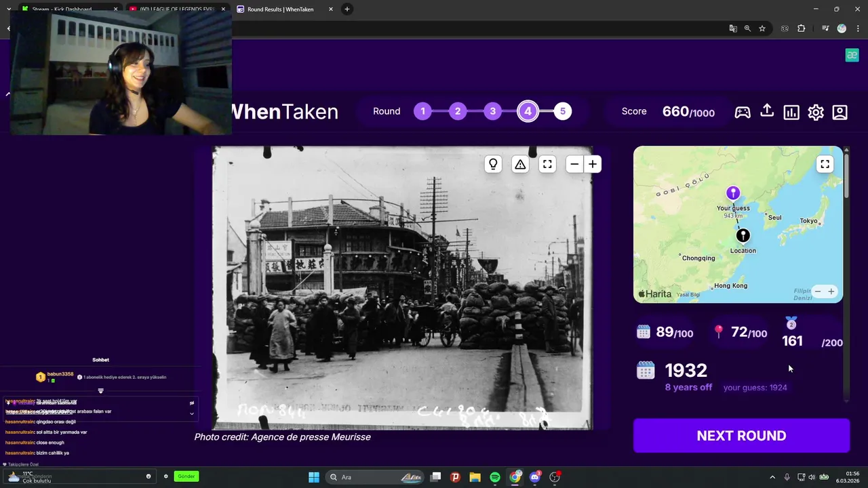Zoom out of the results map
The width and height of the screenshot is (868, 488).
[818, 291]
